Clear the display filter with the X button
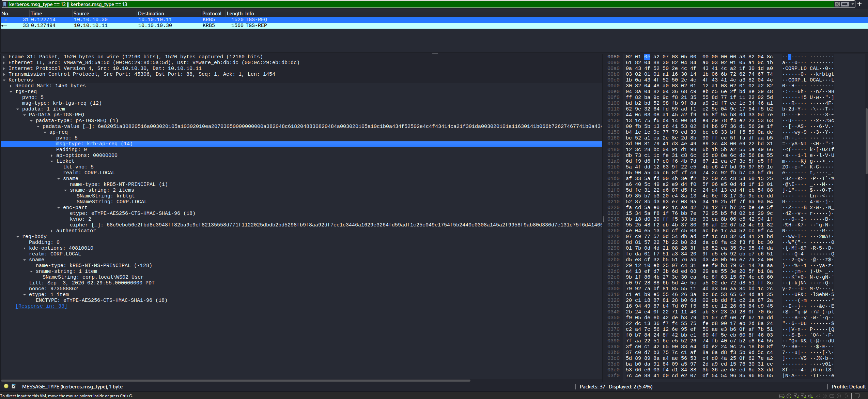The image size is (868, 399). (837, 4)
